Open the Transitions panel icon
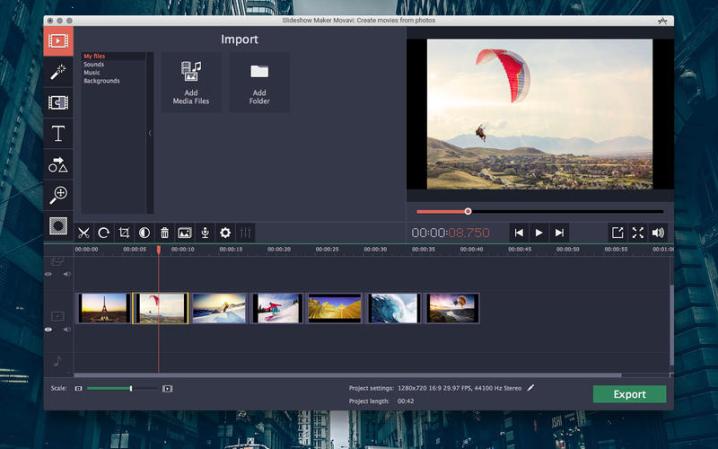718x449 pixels. 58,103
